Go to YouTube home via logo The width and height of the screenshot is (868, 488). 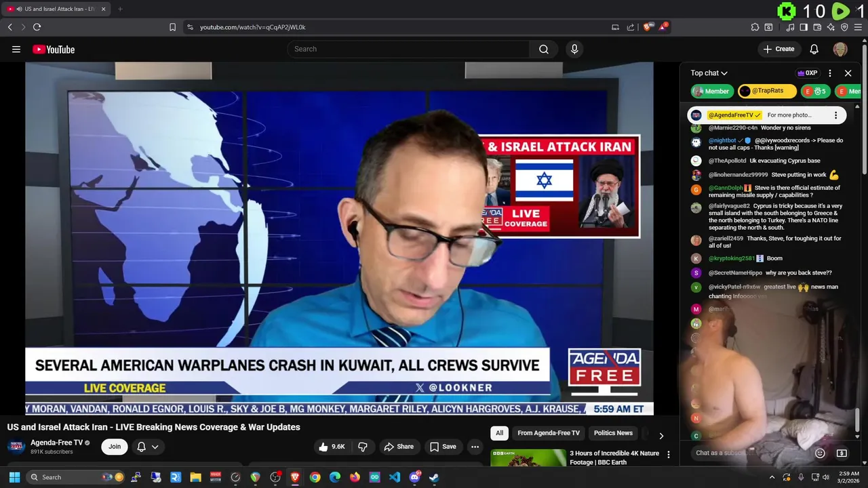click(54, 49)
